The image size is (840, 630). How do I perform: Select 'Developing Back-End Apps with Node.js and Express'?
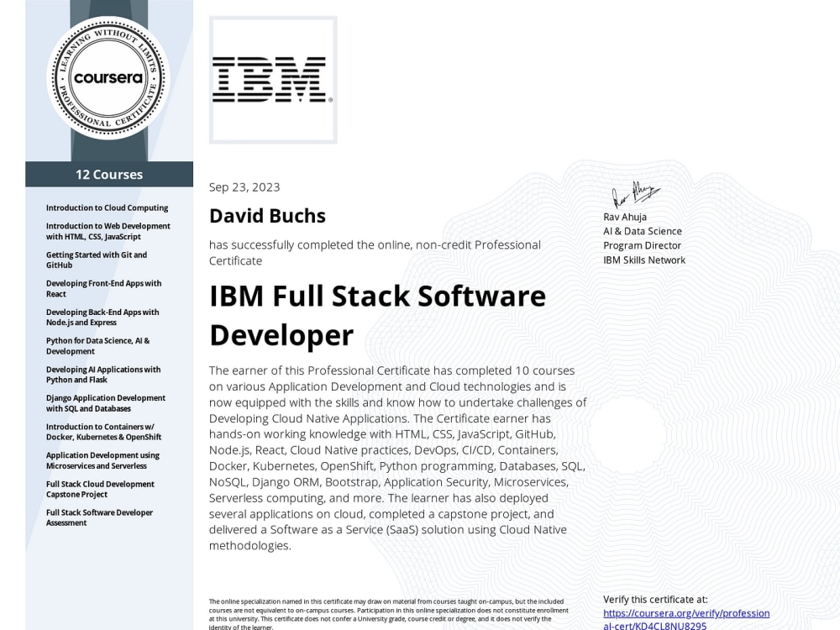(x=102, y=318)
